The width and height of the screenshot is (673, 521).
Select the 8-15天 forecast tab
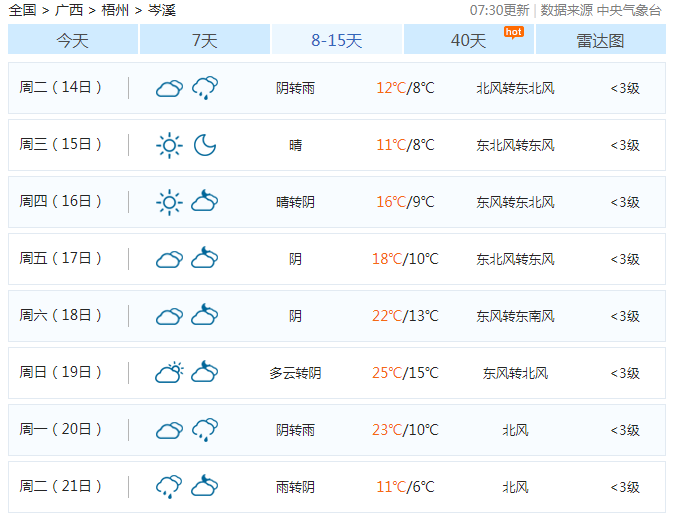337,40
